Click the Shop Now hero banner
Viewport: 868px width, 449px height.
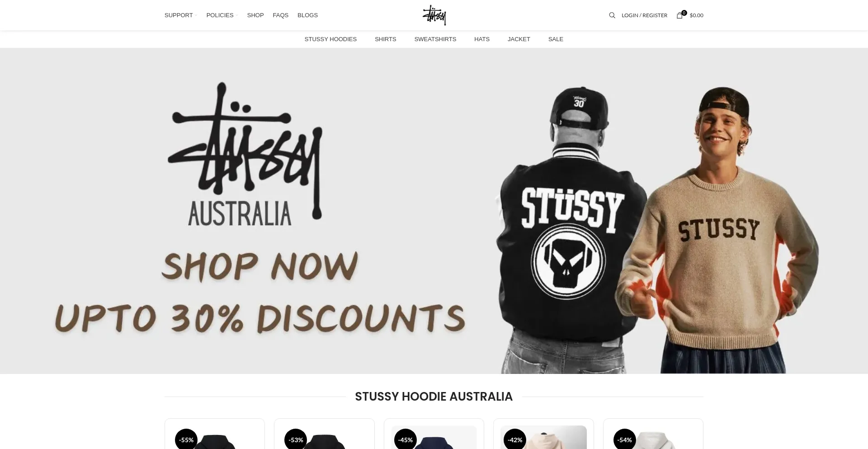(x=434, y=211)
